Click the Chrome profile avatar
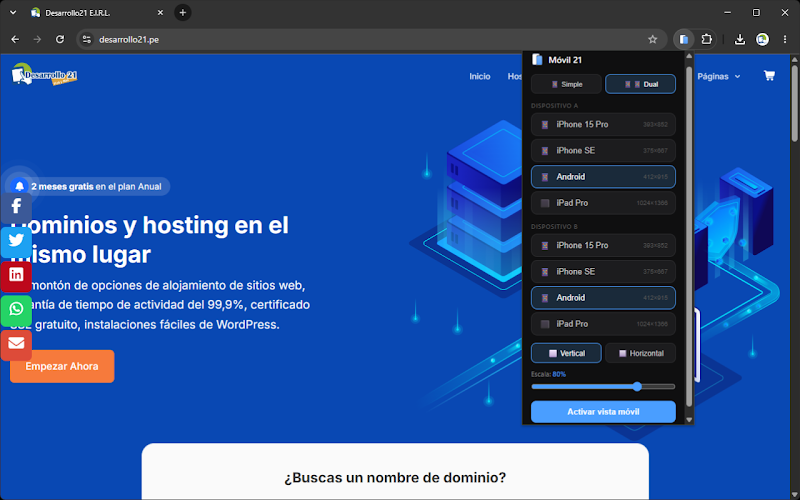Image resolution: width=800 pixels, height=500 pixels. point(762,39)
